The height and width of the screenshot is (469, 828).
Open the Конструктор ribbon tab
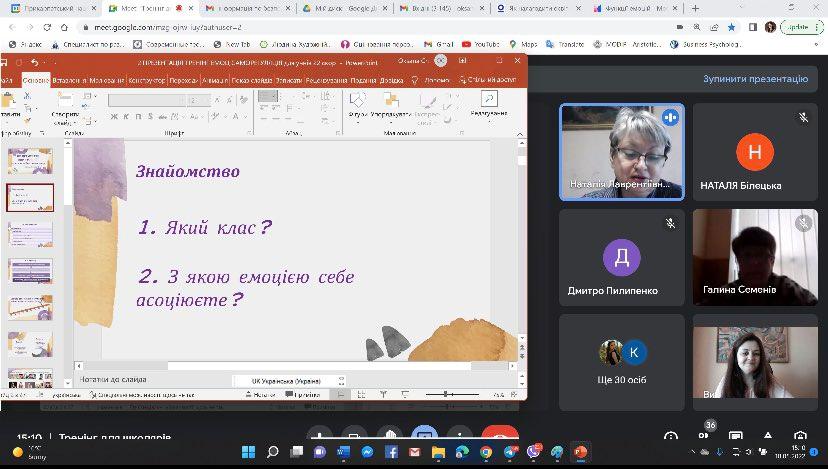[x=147, y=80]
